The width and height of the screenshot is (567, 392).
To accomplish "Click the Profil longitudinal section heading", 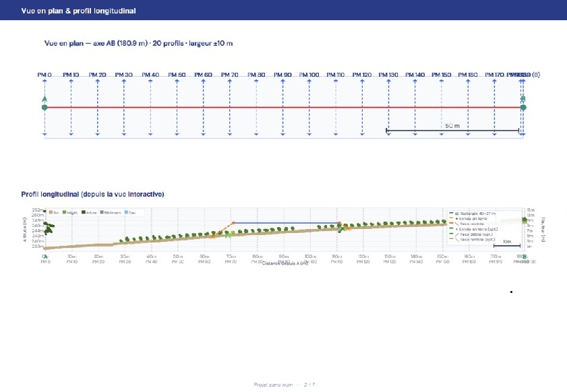I will point(94,194).
